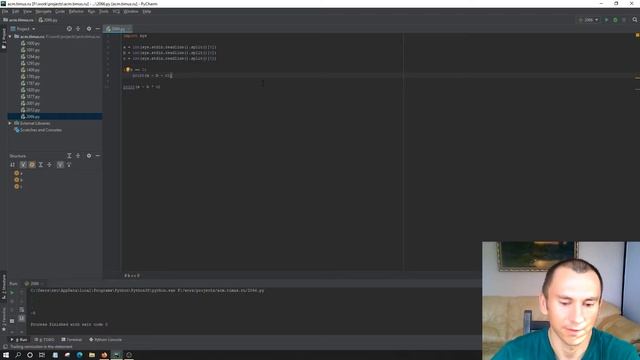Open the Navigate menu
The width and height of the screenshot is (640, 360).
pos(43,11)
